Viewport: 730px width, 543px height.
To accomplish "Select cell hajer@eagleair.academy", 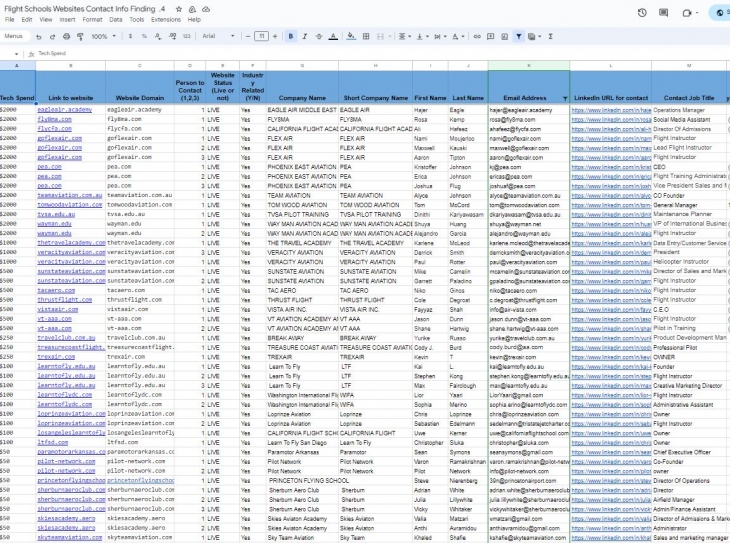I will click(x=529, y=110).
